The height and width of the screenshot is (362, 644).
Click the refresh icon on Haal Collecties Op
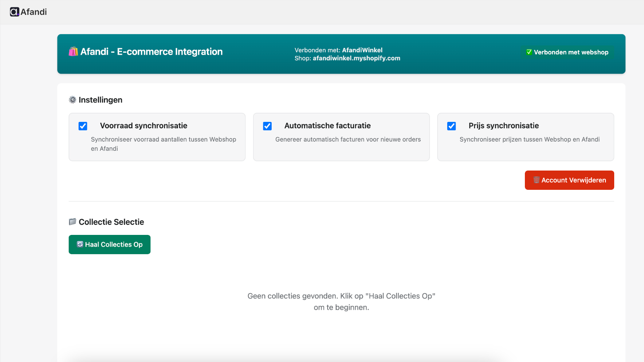[80, 244]
